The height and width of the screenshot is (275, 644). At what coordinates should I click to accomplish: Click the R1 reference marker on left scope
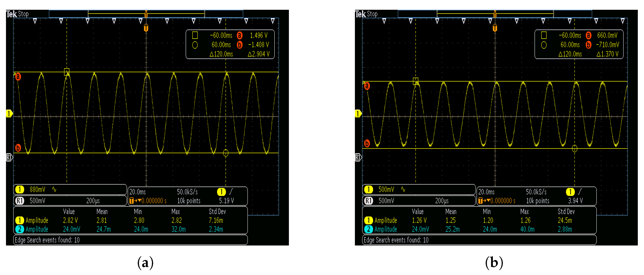click(9, 157)
